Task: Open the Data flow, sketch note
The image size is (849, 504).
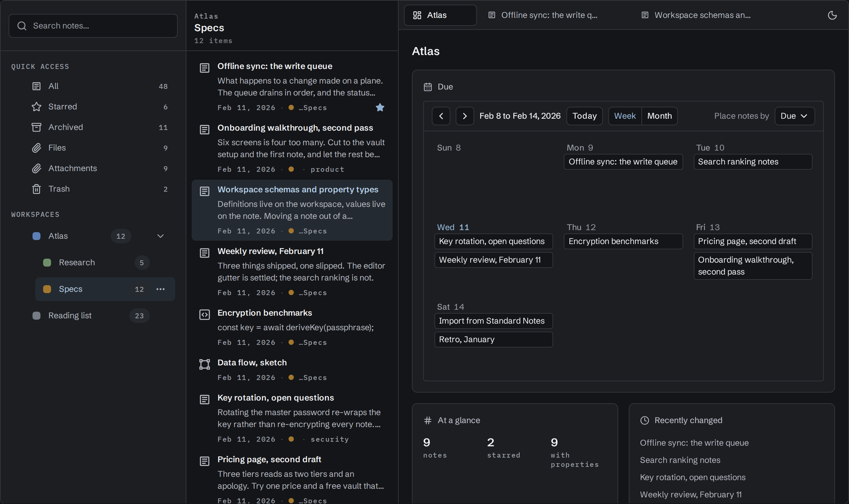Action: 292,370
